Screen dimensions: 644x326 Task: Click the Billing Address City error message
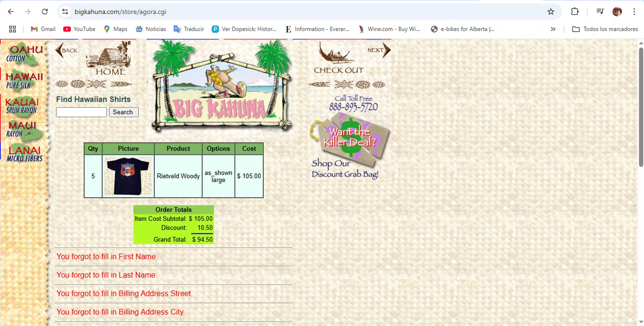pos(121,312)
